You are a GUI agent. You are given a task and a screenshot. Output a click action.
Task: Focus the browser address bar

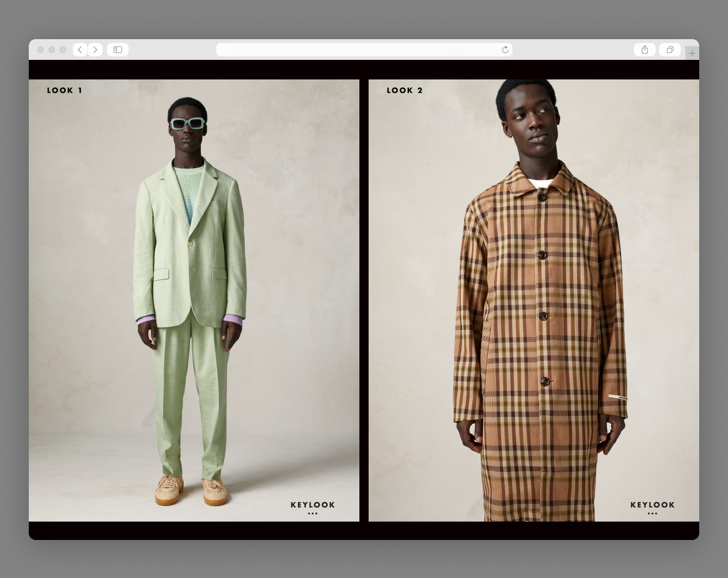point(364,50)
